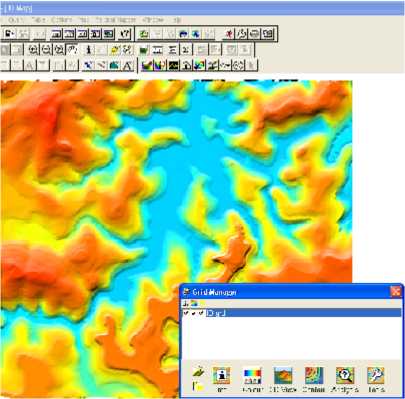Open Layer Control from the toolbar
This screenshot has height=399, width=405.
pos(144,50)
